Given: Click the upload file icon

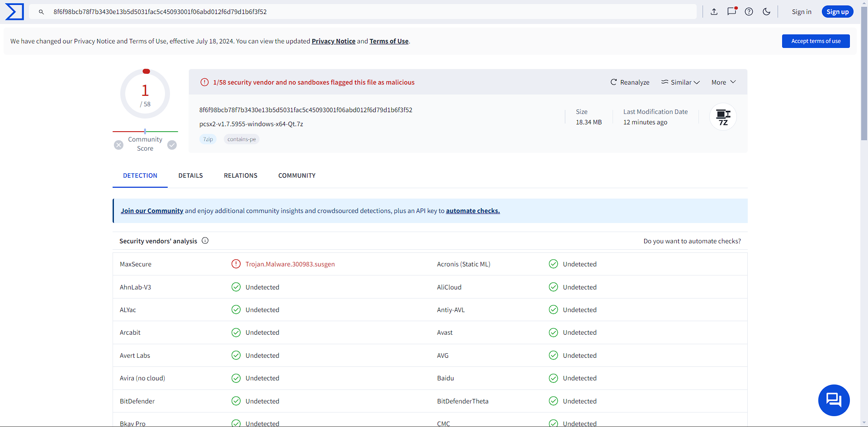Looking at the screenshot, I should 714,12.
